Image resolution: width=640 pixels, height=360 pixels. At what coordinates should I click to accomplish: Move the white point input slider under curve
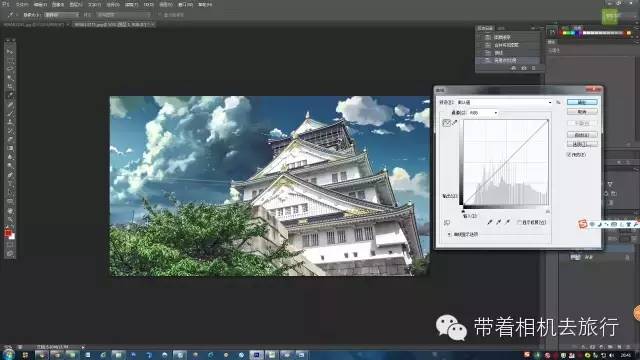[548, 211]
